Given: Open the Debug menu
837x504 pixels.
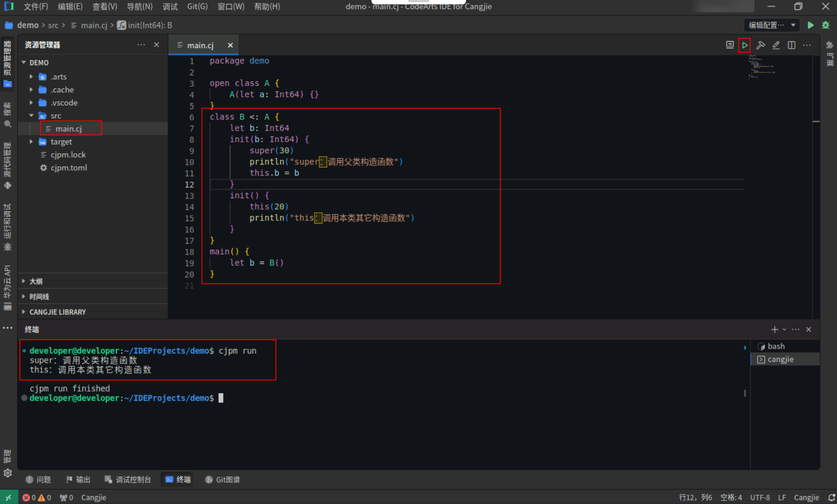Looking at the screenshot, I should (x=170, y=7).
